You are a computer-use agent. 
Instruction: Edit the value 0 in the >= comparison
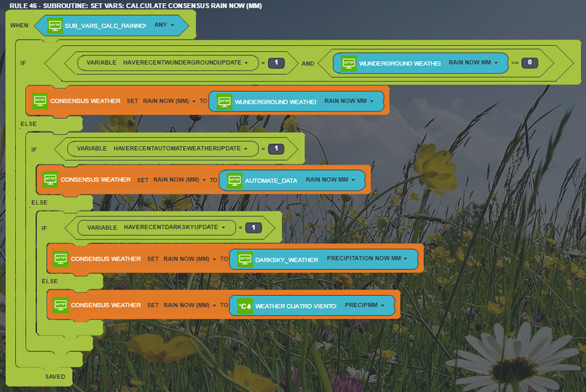coord(529,62)
